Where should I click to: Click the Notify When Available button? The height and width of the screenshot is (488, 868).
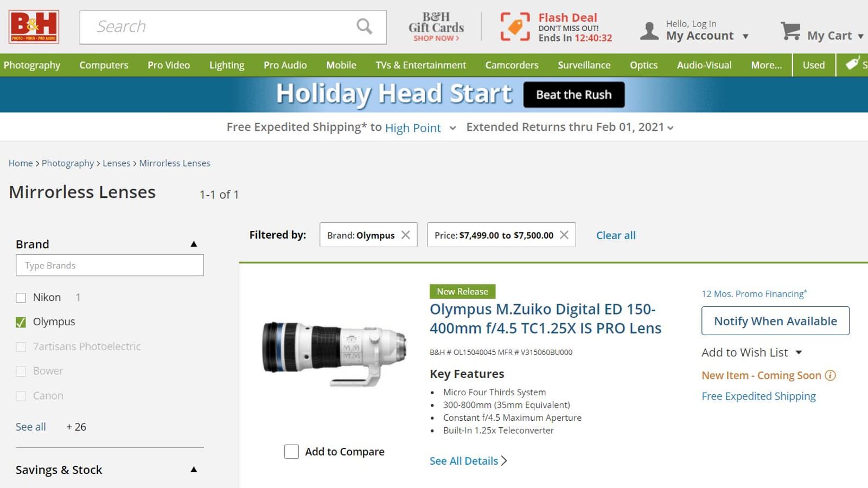tap(775, 321)
